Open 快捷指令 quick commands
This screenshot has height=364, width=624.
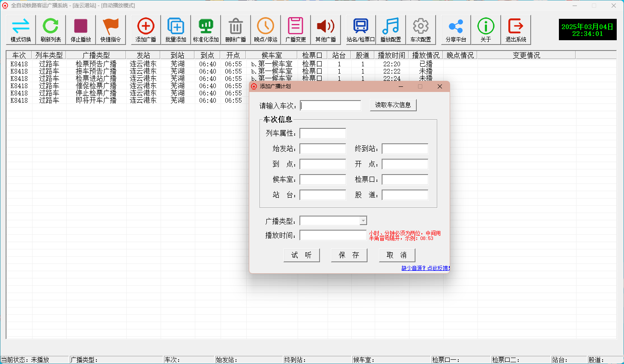point(111,30)
